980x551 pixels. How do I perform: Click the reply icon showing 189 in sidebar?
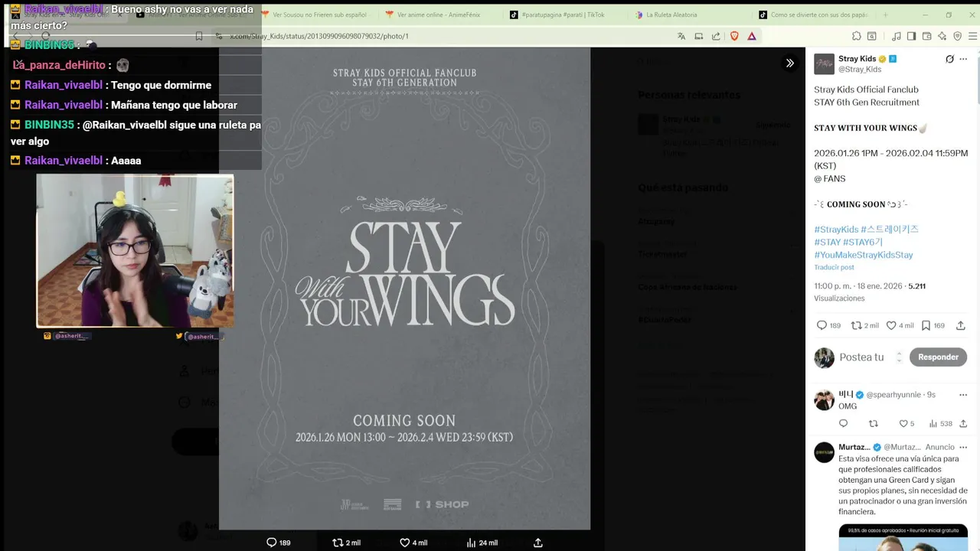(822, 325)
